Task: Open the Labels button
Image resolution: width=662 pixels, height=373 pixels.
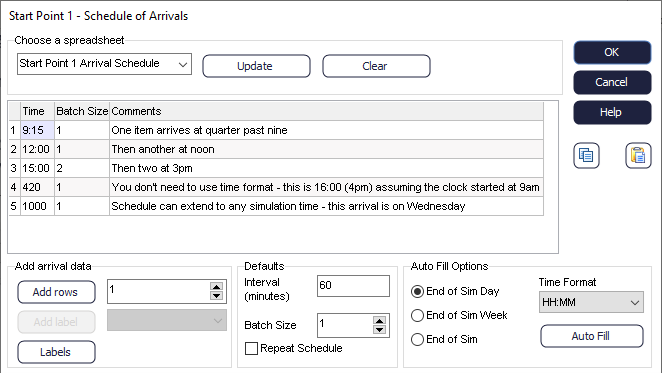Action: tap(57, 352)
